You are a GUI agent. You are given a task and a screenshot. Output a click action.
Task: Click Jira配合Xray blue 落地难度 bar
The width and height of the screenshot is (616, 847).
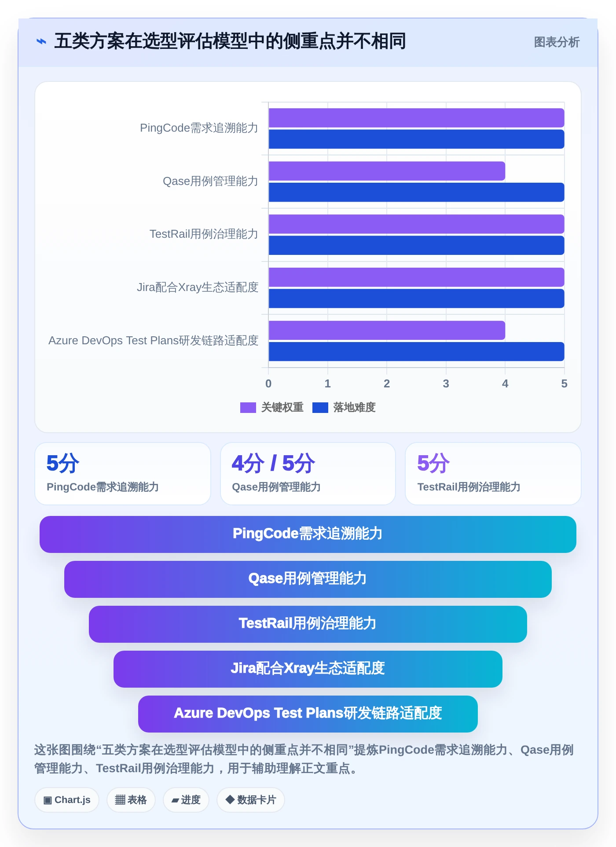416,298
